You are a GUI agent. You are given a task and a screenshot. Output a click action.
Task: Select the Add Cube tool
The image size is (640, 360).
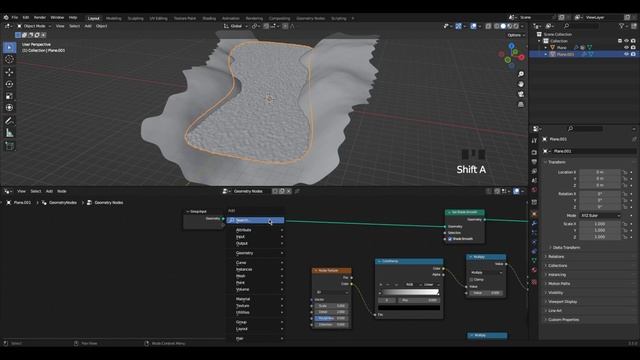[9, 146]
